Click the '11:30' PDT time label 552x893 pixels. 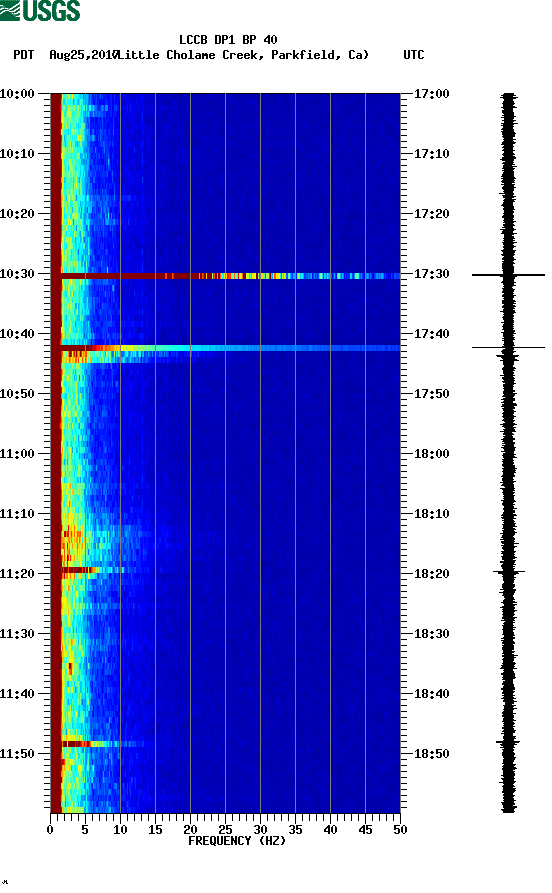coord(17,634)
